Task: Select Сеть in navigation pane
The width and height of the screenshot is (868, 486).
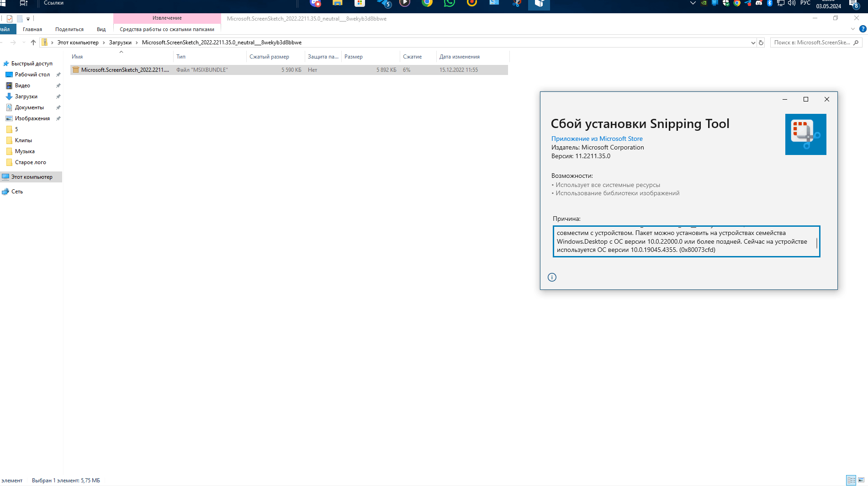Action: 17,192
